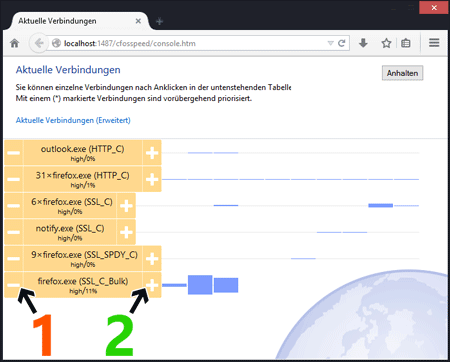
Task: Raise priority of 6×firefox.exe (SSL_C)
Action: click(126, 206)
